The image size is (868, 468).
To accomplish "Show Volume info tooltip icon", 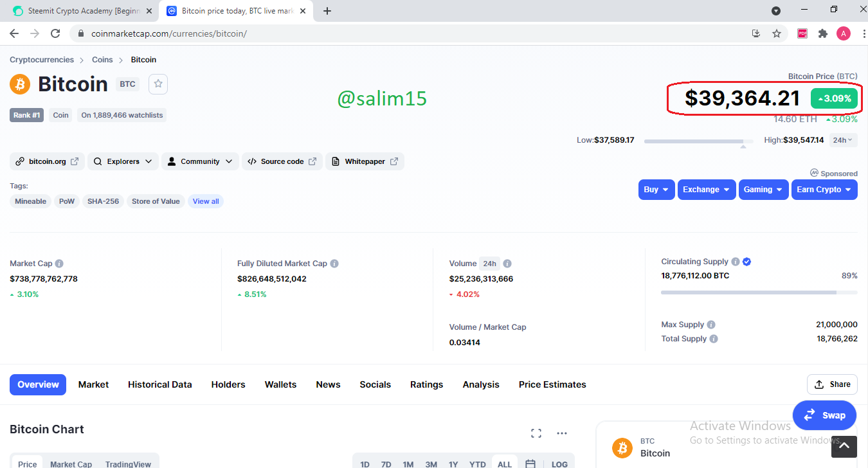I will point(507,264).
